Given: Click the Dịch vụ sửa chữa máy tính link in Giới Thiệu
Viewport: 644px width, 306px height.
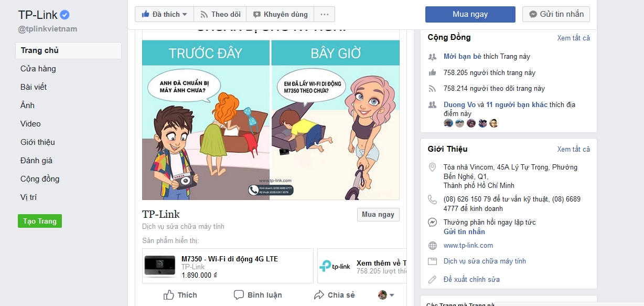Looking at the screenshot, I should tap(485, 261).
